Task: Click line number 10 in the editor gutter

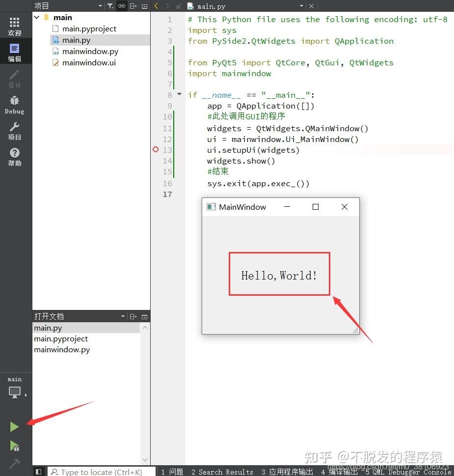Action: [x=167, y=116]
